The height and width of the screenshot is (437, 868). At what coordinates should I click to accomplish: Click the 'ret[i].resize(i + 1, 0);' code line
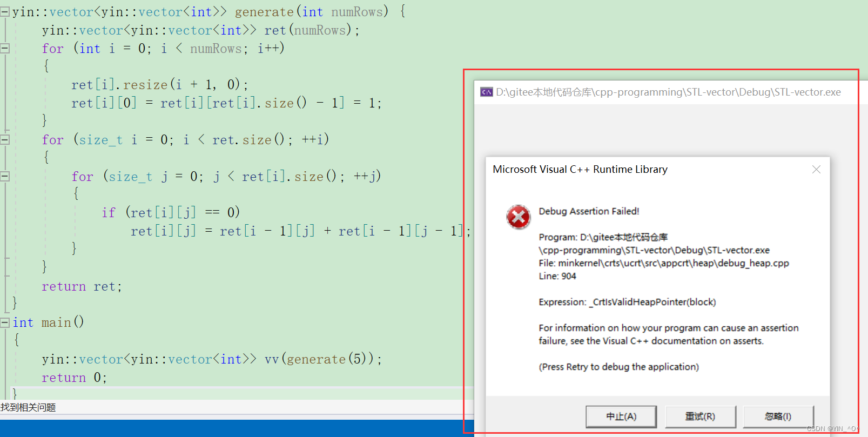tap(160, 84)
